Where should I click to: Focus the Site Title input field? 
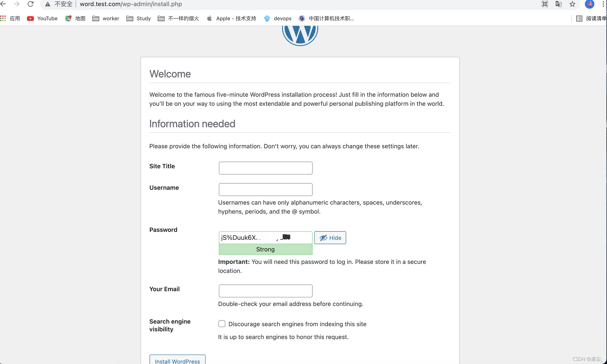pyautogui.click(x=265, y=168)
